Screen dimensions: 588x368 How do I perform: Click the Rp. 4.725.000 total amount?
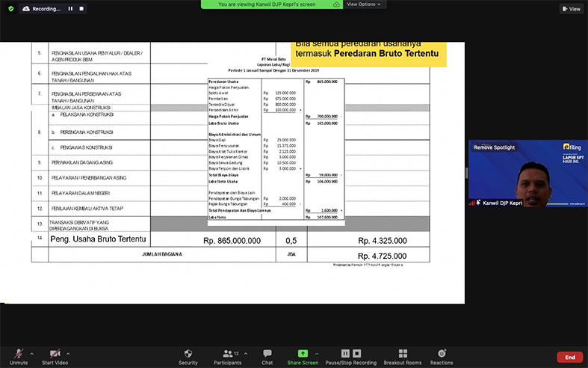pyautogui.click(x=382, y=256)
